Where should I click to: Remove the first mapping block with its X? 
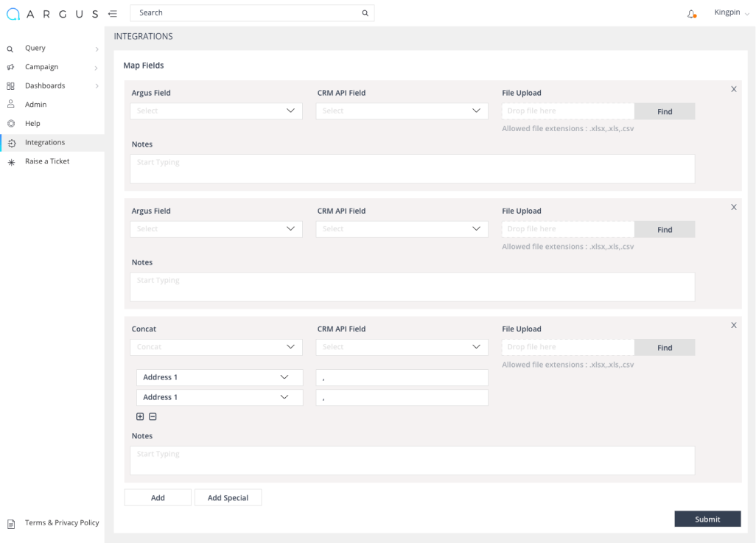click(734, 89)
